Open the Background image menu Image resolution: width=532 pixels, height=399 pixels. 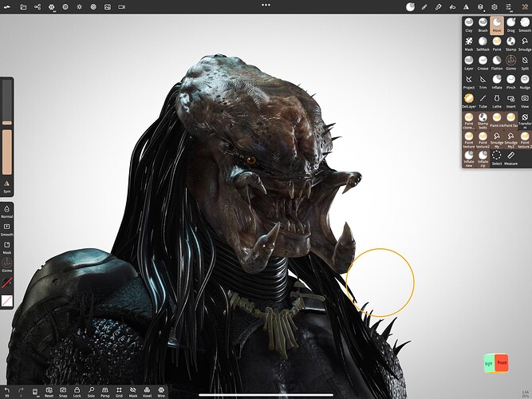point(107,7)
